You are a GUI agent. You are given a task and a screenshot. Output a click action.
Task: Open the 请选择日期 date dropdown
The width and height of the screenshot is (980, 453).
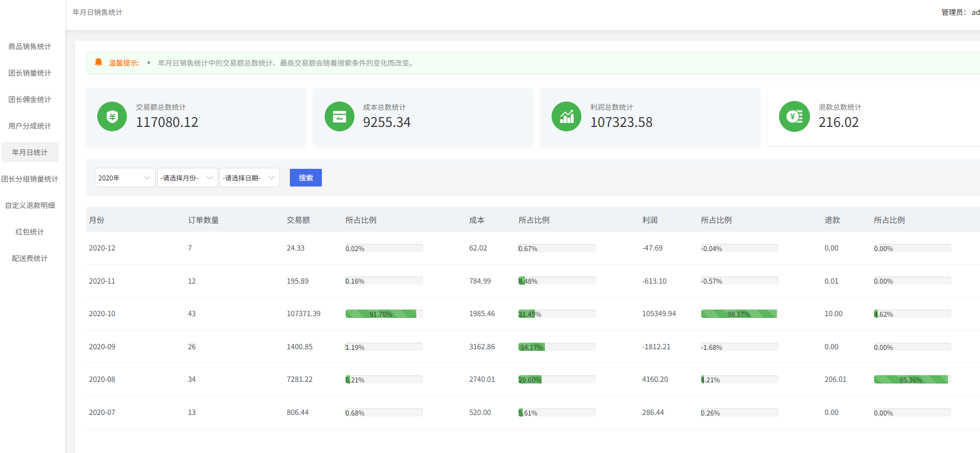click(x=249, y=178)
